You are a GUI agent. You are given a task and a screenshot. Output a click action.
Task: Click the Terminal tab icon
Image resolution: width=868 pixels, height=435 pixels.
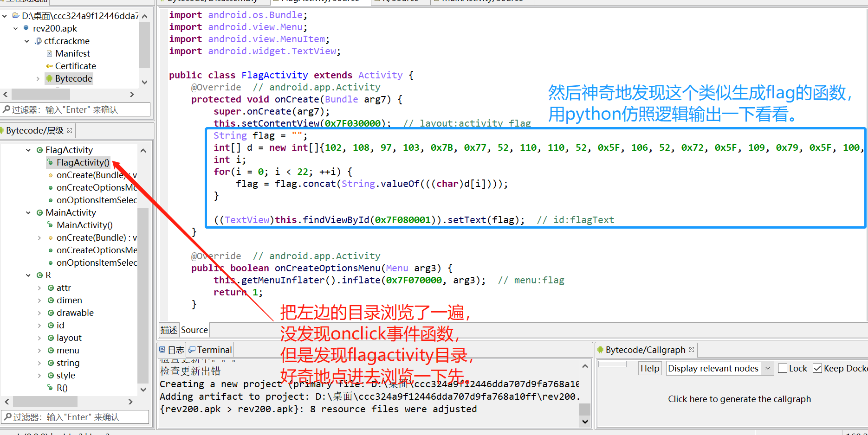[192, 350]
